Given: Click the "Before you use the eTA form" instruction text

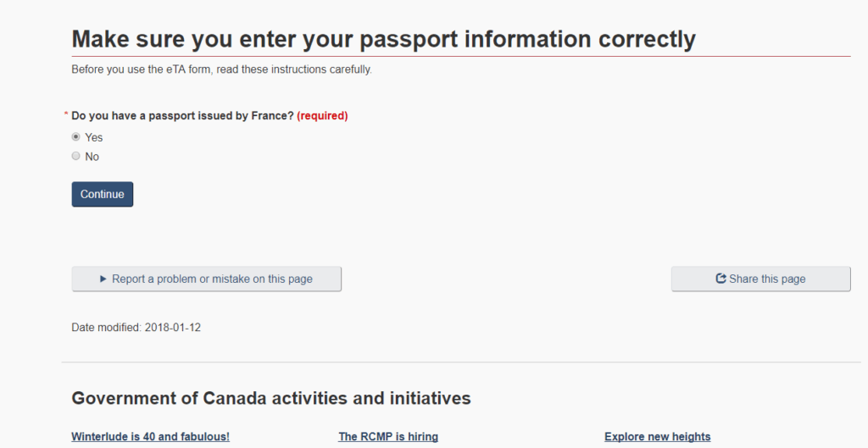Looking at the screenshot, I should [x=221, y=69].
